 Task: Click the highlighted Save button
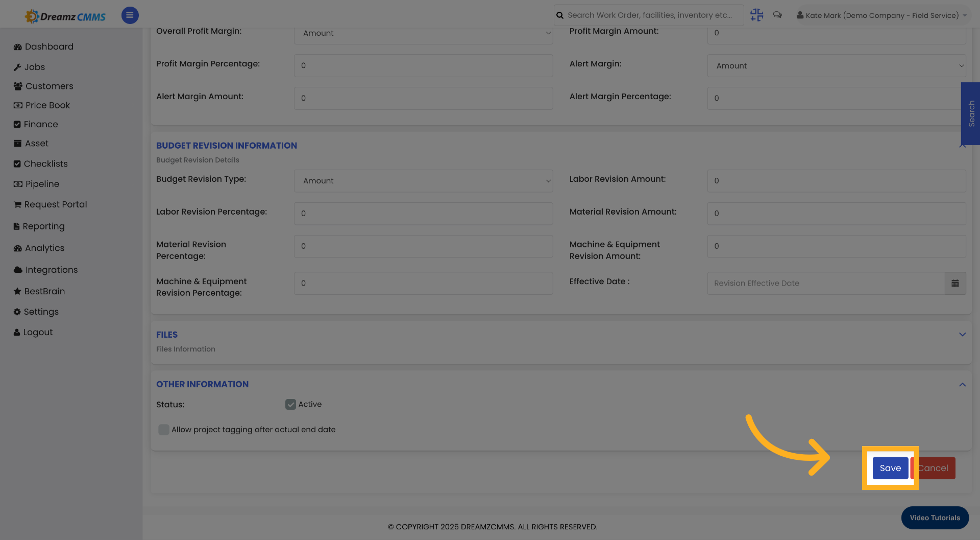click(890, 468)
